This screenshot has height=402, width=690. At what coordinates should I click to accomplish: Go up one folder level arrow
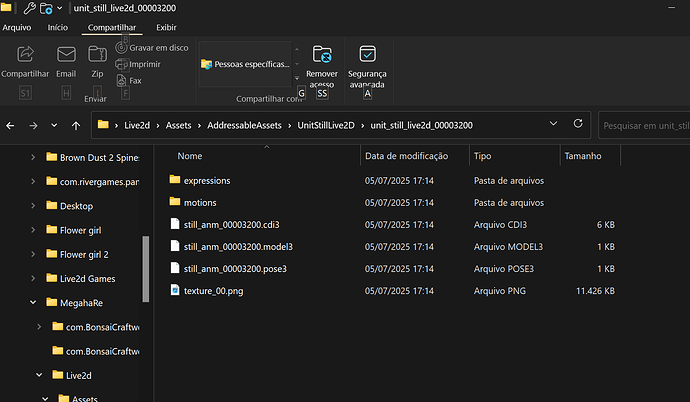point(76,126)
